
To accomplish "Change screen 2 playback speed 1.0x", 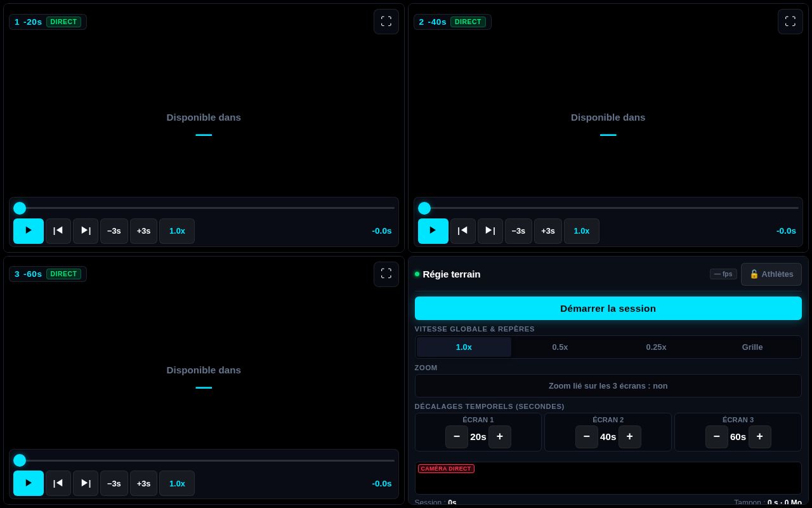I will tap(582, 231).
